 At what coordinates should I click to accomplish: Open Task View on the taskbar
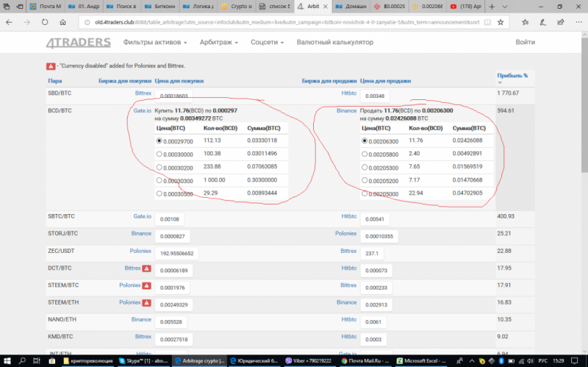(x=36, y=360)
